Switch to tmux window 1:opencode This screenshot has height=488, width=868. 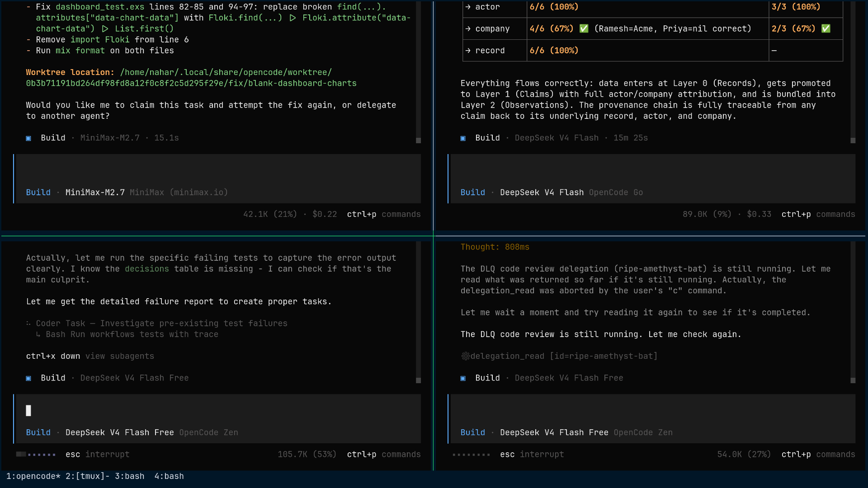point(33,476)
